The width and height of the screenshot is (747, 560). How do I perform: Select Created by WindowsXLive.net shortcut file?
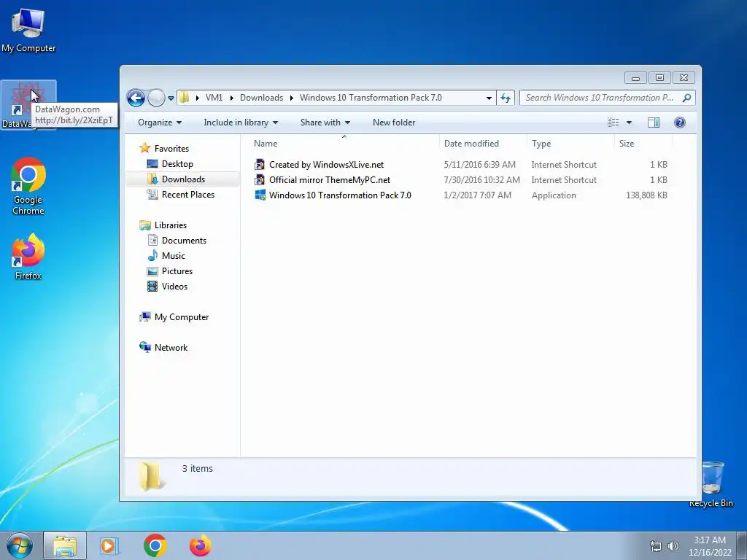[326, 165]
